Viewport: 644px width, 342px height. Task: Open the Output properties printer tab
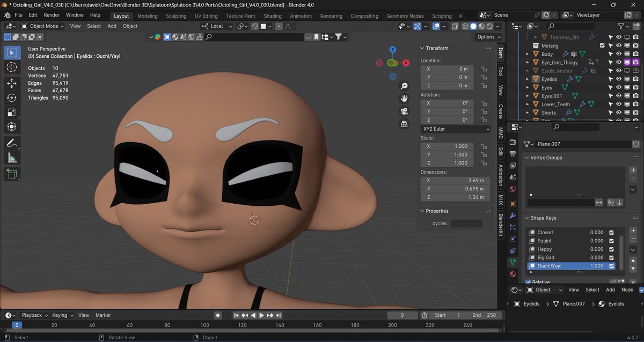[x=513, y=154]
